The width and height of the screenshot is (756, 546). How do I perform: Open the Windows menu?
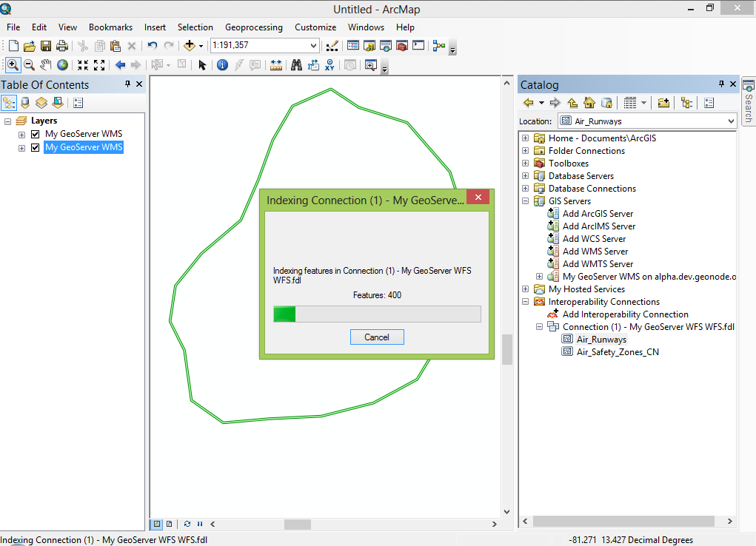[366, 27]
